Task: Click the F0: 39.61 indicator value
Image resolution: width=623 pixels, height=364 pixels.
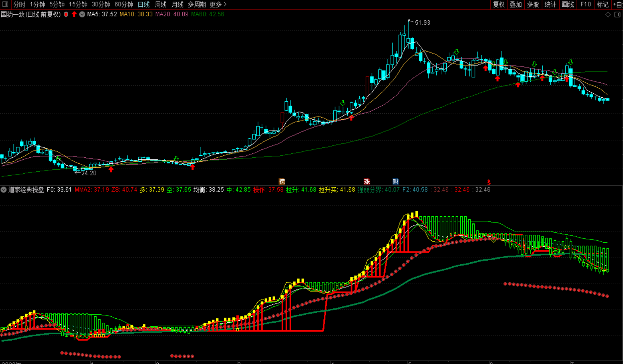Action: tap(59, 190)
